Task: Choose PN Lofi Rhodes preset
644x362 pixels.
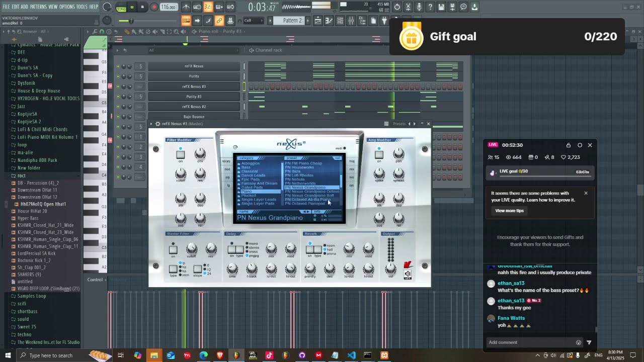Action: (299, 175)
